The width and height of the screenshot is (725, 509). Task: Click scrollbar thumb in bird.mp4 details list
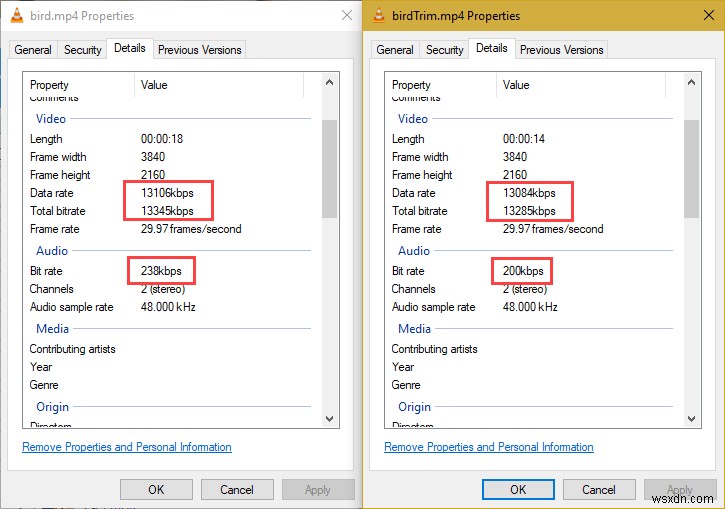tap(329, 169)
